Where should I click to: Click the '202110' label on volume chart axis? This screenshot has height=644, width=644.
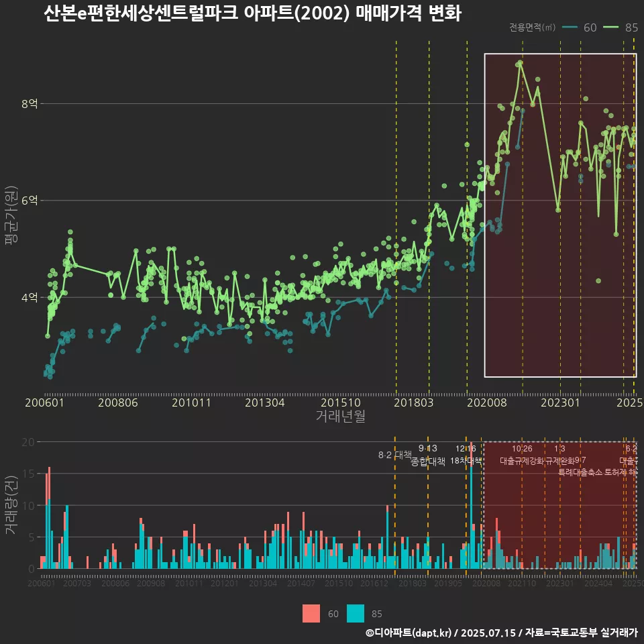[522, 583]
